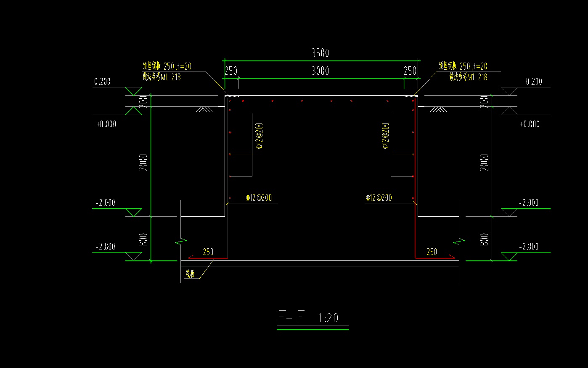Click the right break line zigzag symbol
588x368 pixels.
pos(459,242)
